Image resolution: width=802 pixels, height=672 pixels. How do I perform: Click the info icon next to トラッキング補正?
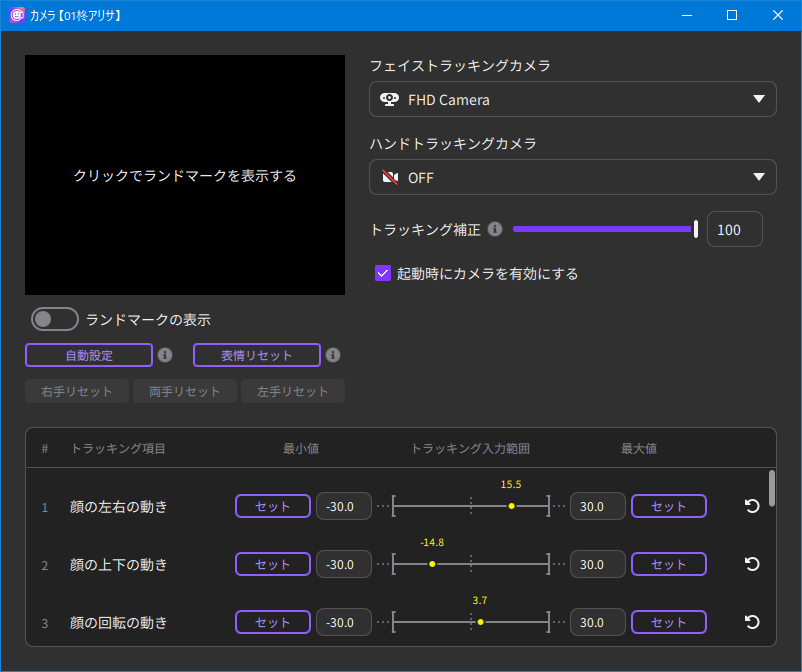[495, 229]
